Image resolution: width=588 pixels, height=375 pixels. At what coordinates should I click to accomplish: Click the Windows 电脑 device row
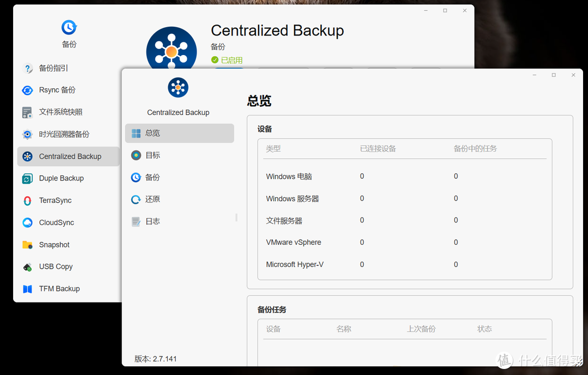(289, 177)
